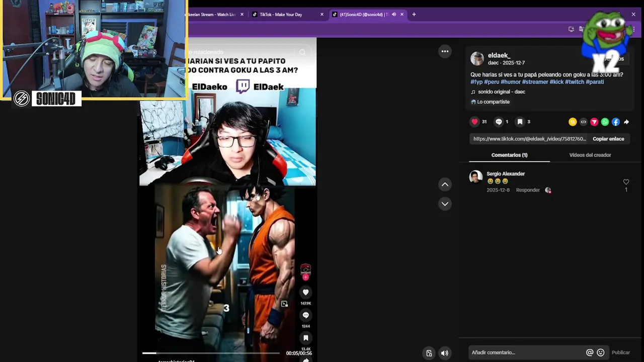This screenshot has width=644, height=362.
Task: Send to friends via pink paper-plane icon
Action: point(594,122)
